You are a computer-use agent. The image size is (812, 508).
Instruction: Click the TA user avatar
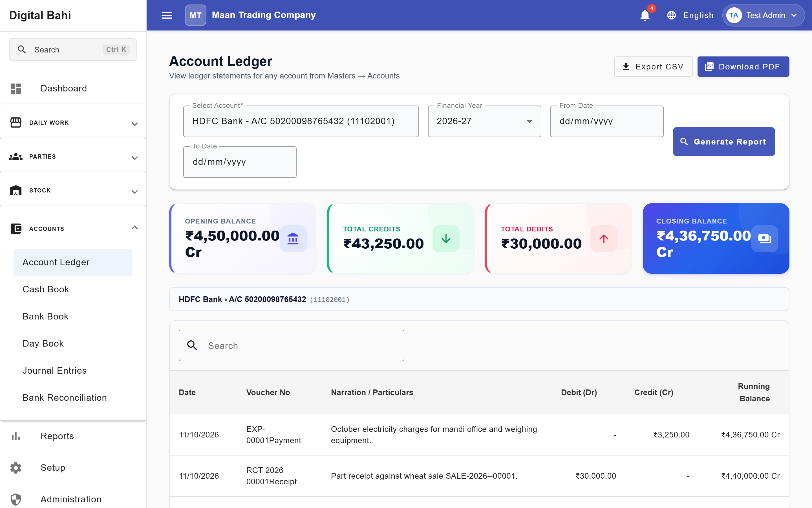pyautogui.click(x=734, y=15)
